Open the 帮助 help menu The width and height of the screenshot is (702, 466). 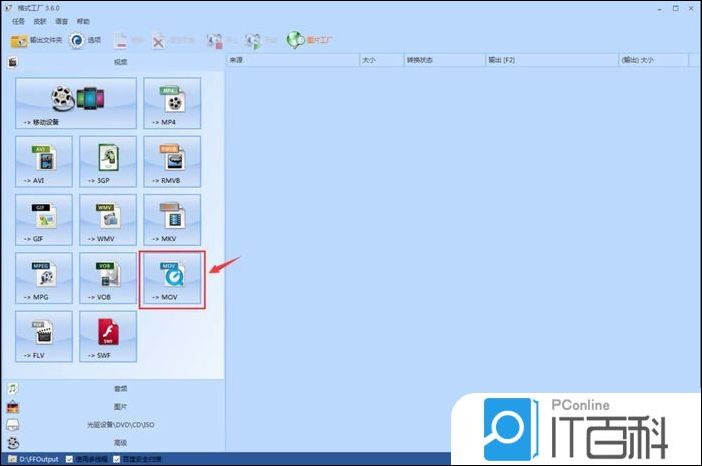[x=83, y=21]
